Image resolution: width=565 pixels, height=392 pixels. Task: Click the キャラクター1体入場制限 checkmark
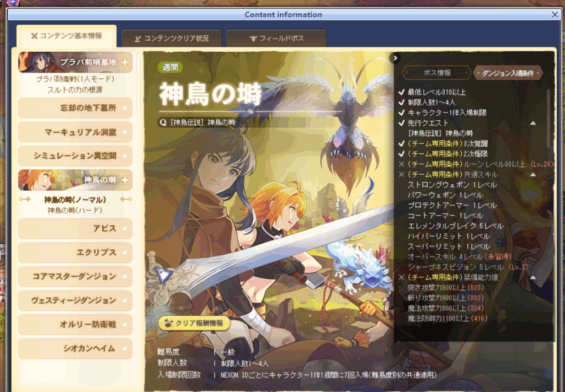(x=402, y=112)
